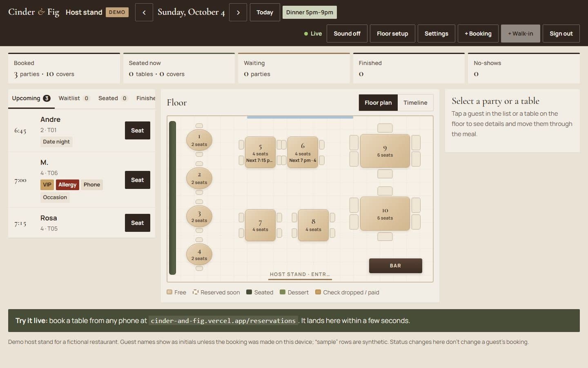Go to the next day arrow

coord(238,12)
